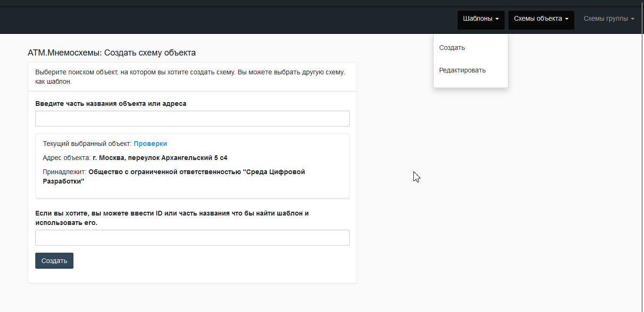Choose Редактировать from the dropdown menu
This screenshot has height=312, width=644.
tap(462, 70)
